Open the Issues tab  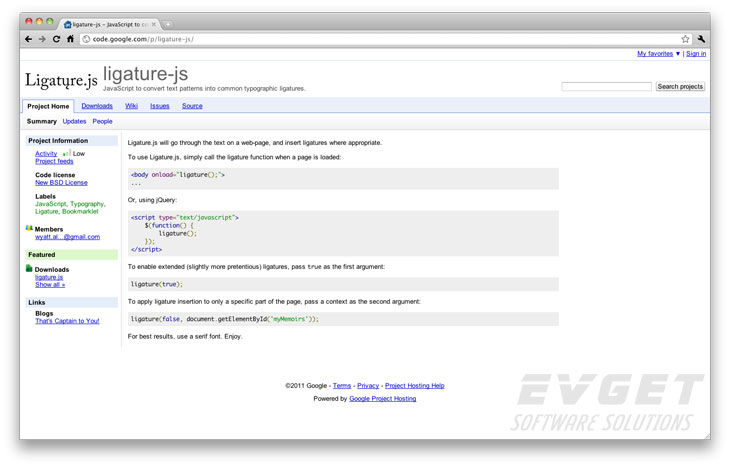[160, 106]
